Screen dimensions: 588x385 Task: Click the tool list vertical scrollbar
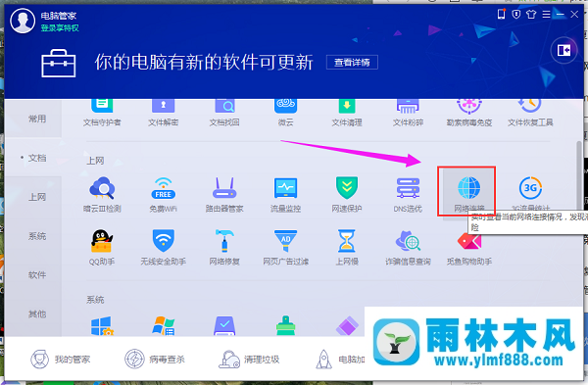coord(579,176)
